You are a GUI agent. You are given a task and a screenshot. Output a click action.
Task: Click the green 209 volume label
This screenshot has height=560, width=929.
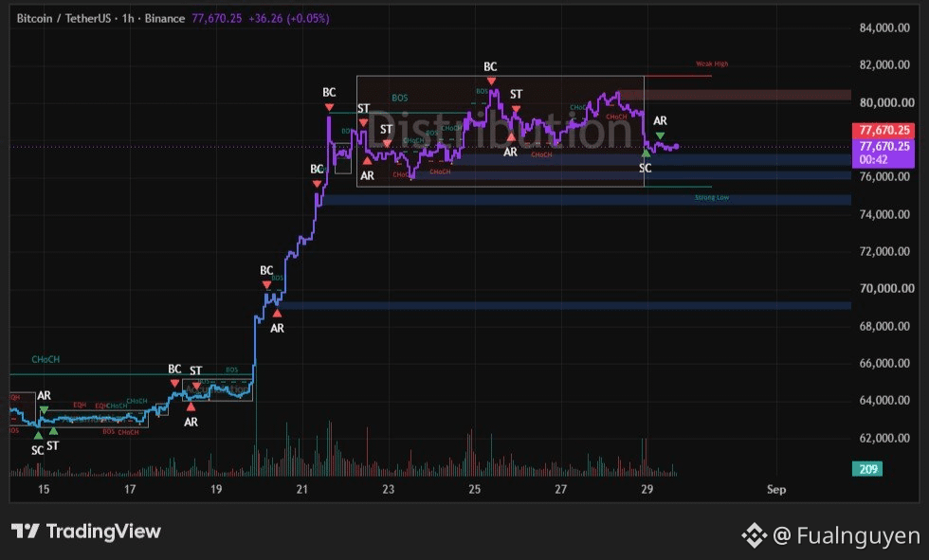pyautogui.click(x=867, y=469)
